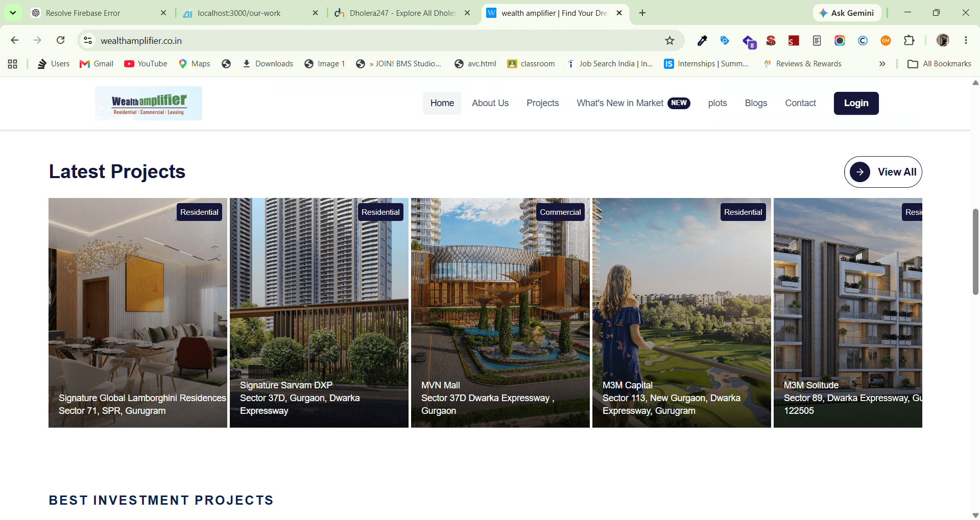Click the Wealth Amplifier logo
The width and height of the screenshot is (980, 520).
point(149,104)
